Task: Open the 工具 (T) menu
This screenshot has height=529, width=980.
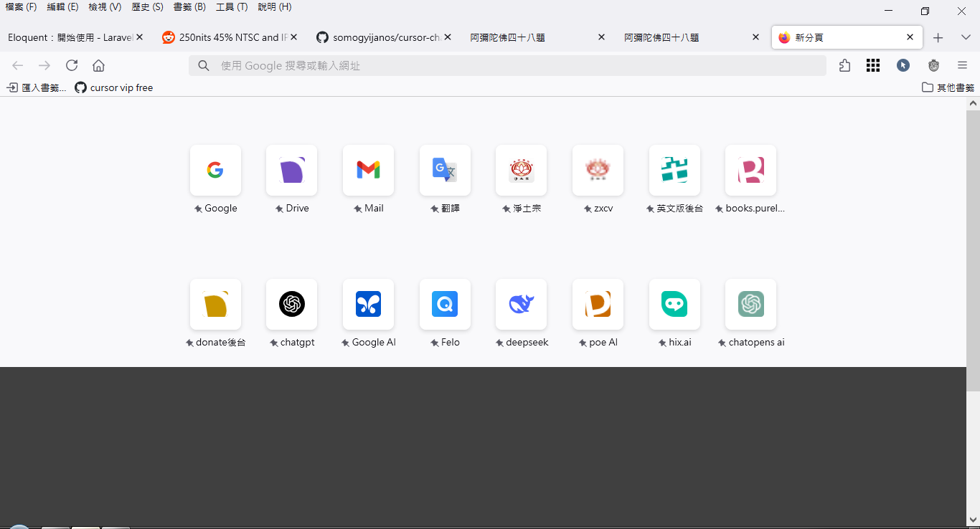Action: (x=232, y=7)
